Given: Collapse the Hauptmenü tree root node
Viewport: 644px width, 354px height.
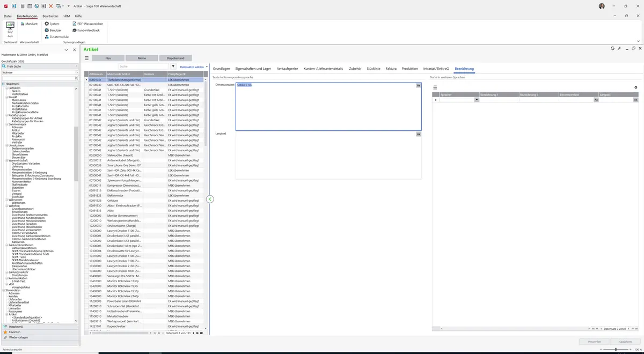Looking at the screenshot, I should [x=3, y=84].
